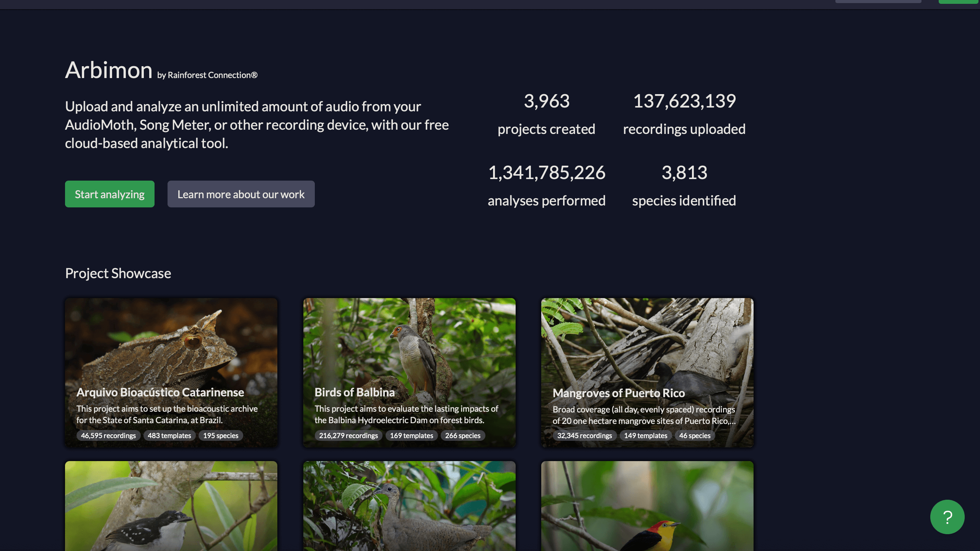The image size is (980, 551).
Task: Open the Mangroves of Puerto Rico project card
Action: pyautogui.click(x=647, y=373)
